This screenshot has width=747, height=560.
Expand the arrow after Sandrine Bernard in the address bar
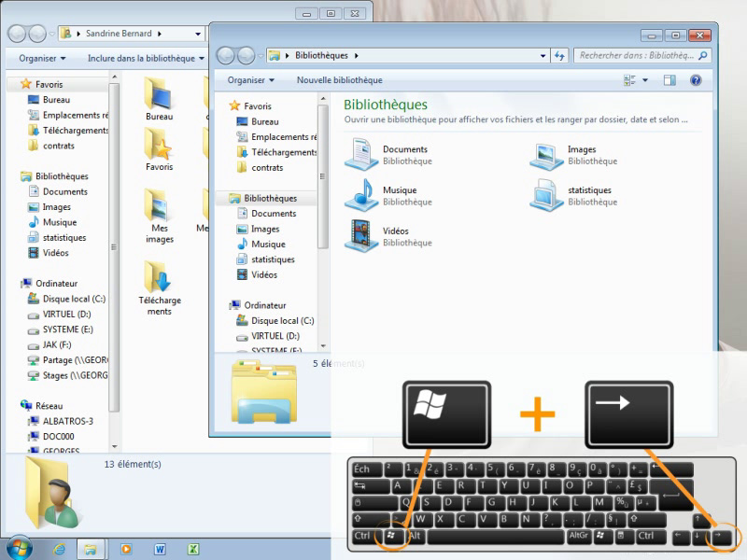[x=160, y=34]
